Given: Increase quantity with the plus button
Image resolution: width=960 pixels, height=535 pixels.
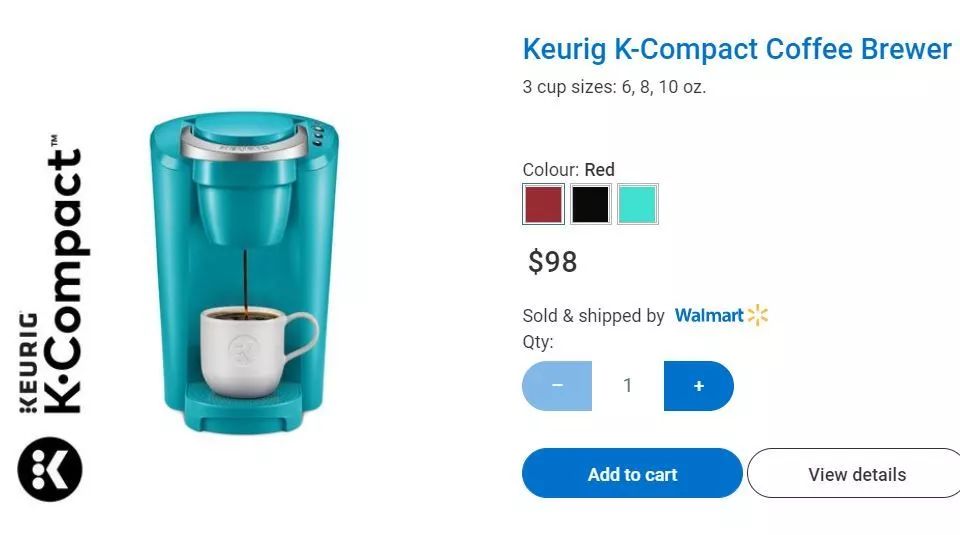Looking at the screenshot, I should 699,386.
